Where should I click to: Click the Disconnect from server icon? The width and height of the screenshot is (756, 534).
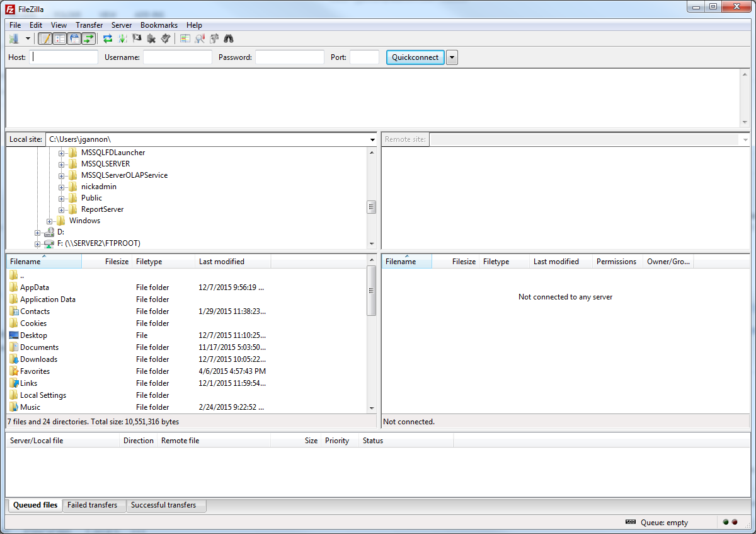point(151,38)
